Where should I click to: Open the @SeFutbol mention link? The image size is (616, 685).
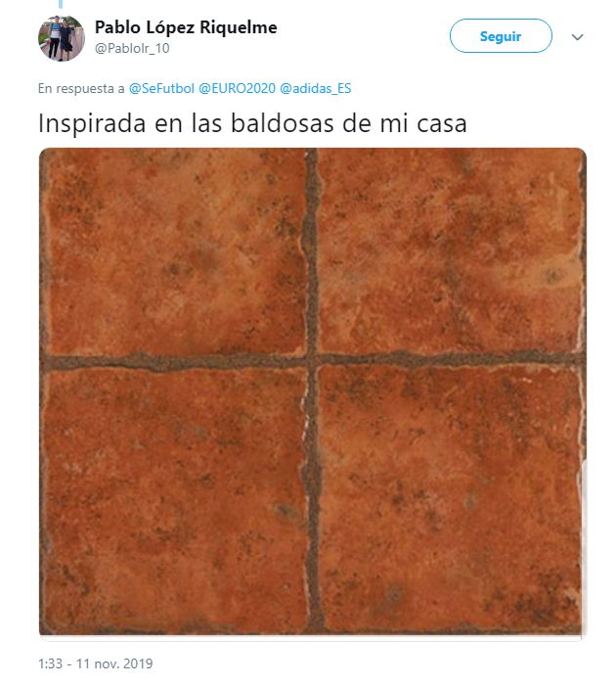[x=161, y=88]
